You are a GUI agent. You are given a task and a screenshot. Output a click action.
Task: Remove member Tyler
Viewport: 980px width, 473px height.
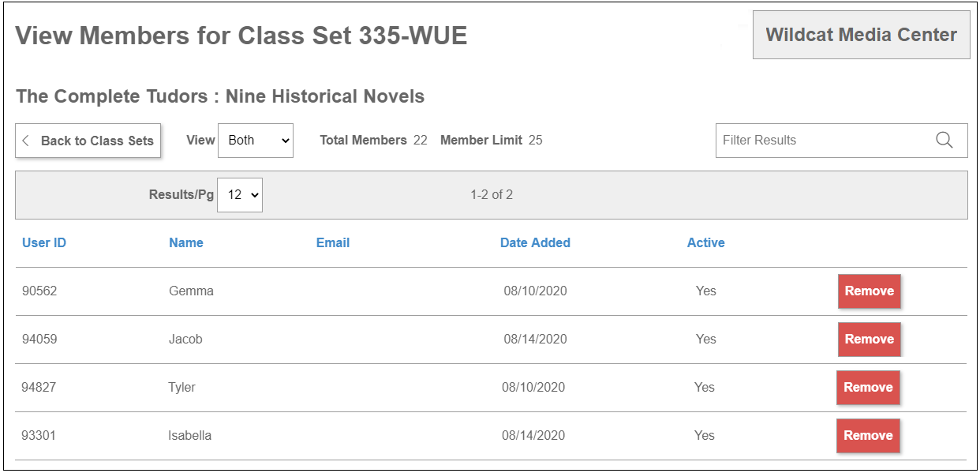(868, 387)
